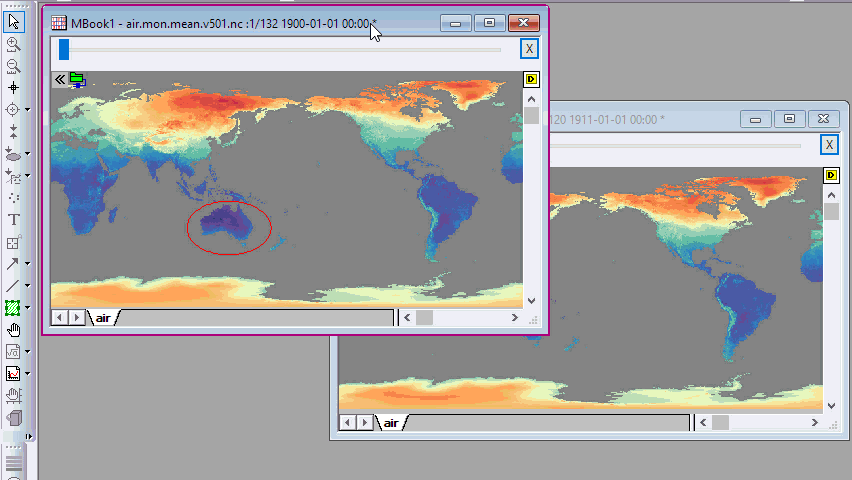Select the Pointer tool in the left toolbar
Screen dimensions: 852x480
point(14,21)
